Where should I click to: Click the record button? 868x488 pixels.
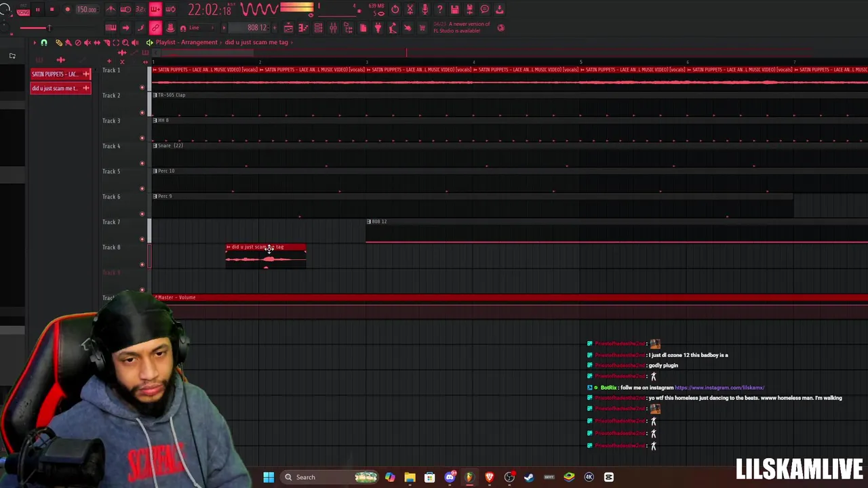coord(67,9)
